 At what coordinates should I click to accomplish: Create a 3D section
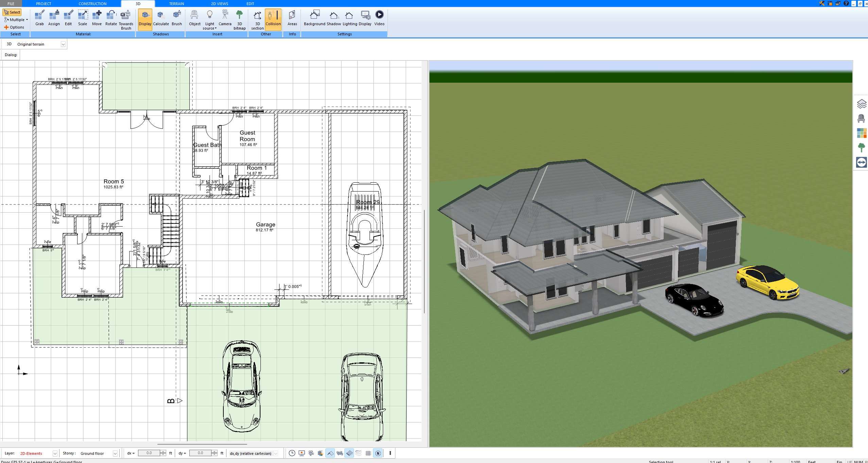coord(257,20)
